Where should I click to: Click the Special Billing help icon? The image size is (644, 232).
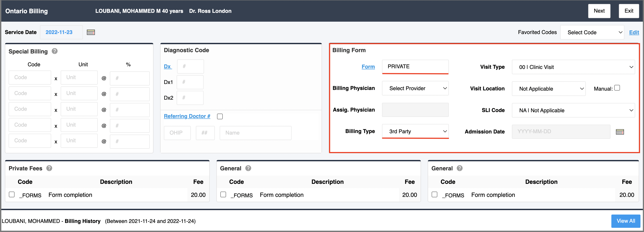point(54,51)
